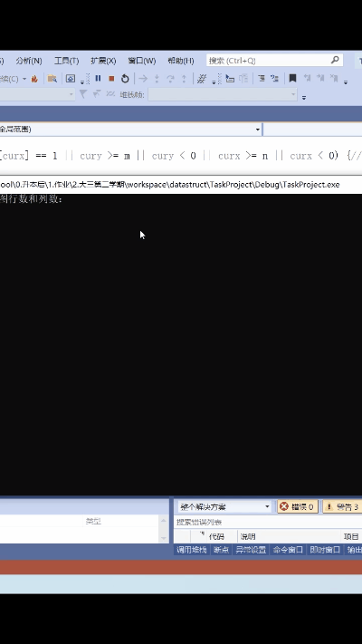Open debug location toolbar overflow arrow
Image resolution: width=362 pixels, height=644 pixels.
click(304, 98)
